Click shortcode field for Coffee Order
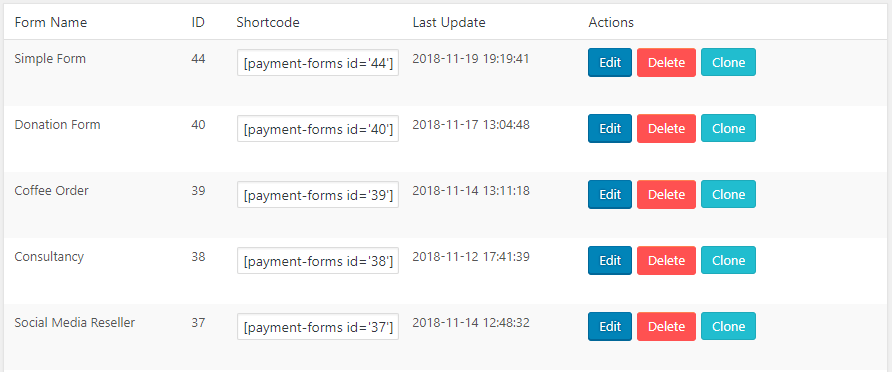The width and height of the screenshot is (892, 372). (x=318, y=195)
